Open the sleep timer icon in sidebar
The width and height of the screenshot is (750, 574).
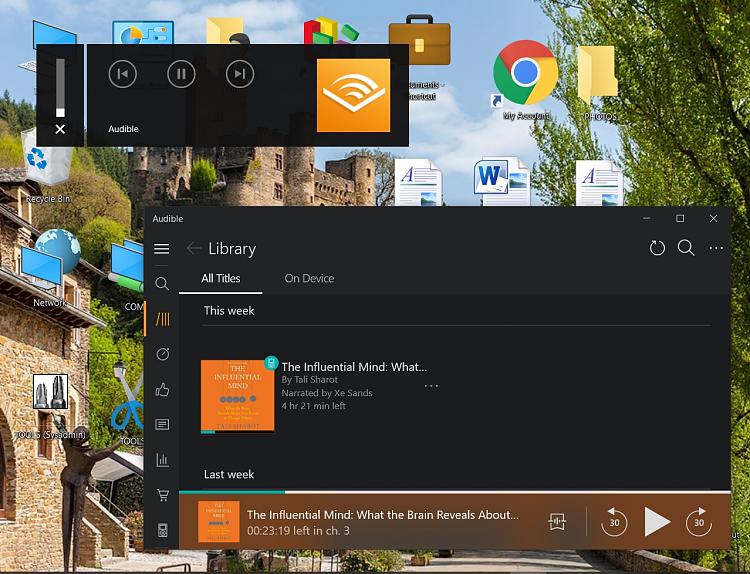point(163,354)
